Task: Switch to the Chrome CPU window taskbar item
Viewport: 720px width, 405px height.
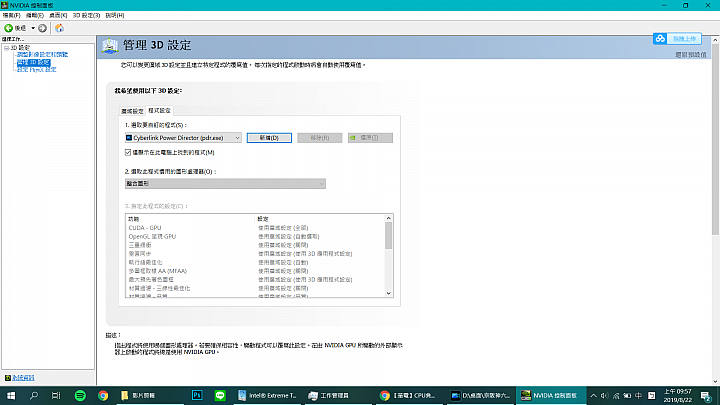Action: (409, 395)
